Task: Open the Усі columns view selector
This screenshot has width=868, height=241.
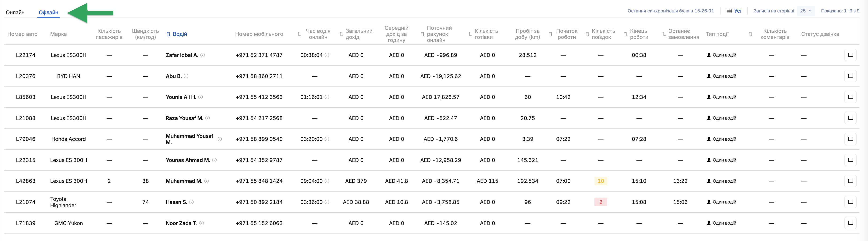Action: pyautogui.click(x=734, y=11)
